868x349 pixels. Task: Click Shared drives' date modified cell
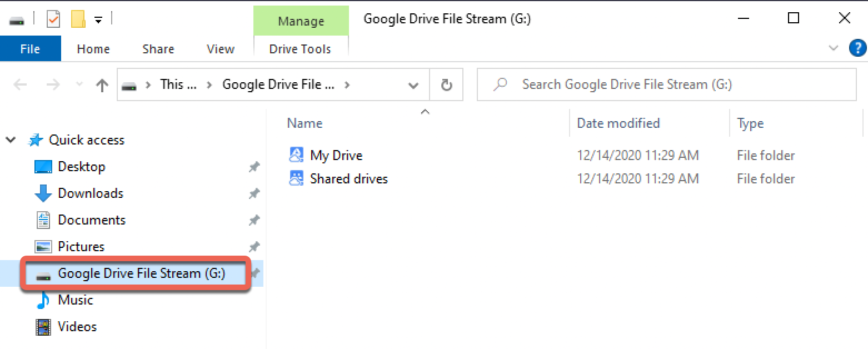[638, 179]
